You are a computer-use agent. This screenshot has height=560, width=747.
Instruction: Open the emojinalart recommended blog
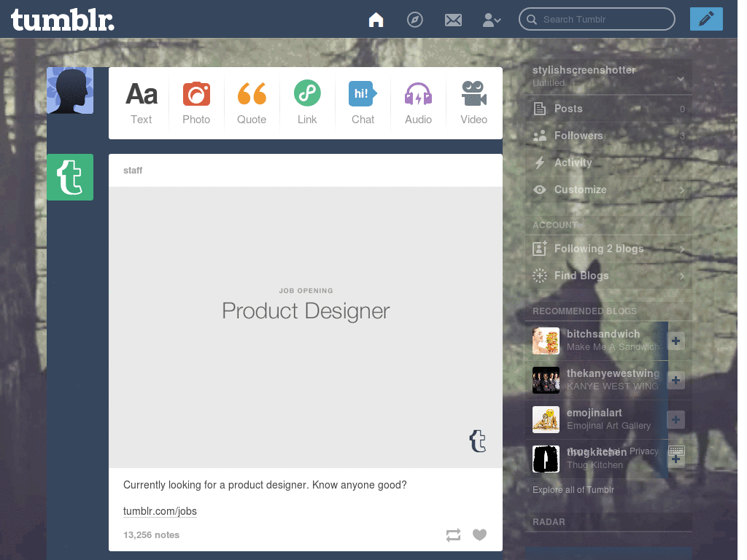(594, 413)
